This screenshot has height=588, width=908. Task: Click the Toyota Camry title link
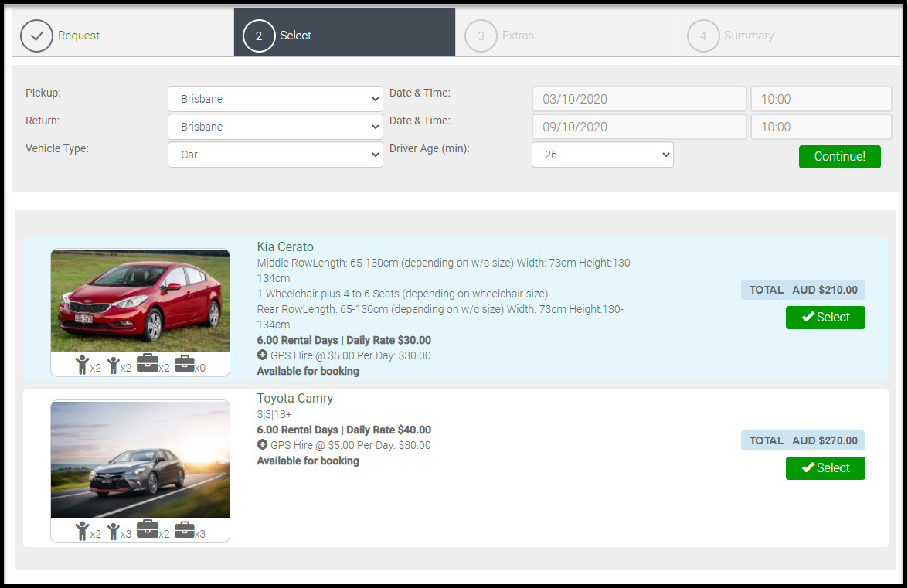(x=294, y=398)
